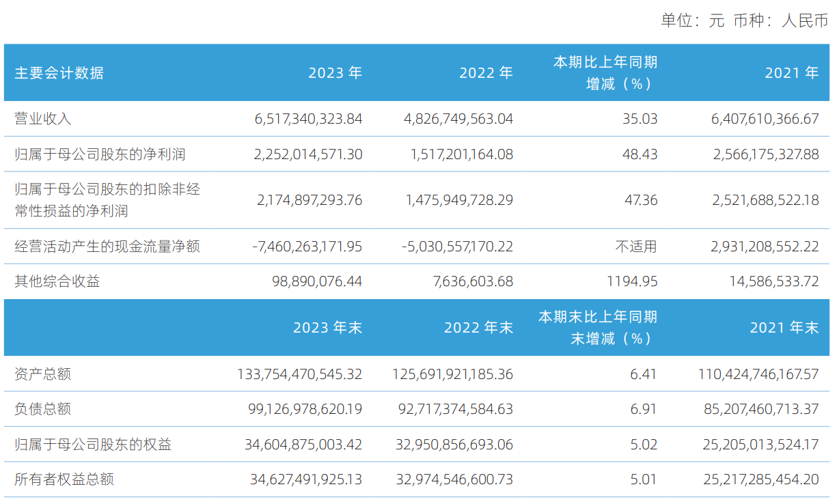Select the 所有者权益总额 row label
The width and height of the screenshot is (839, 504).
click(x=64, y=479)
